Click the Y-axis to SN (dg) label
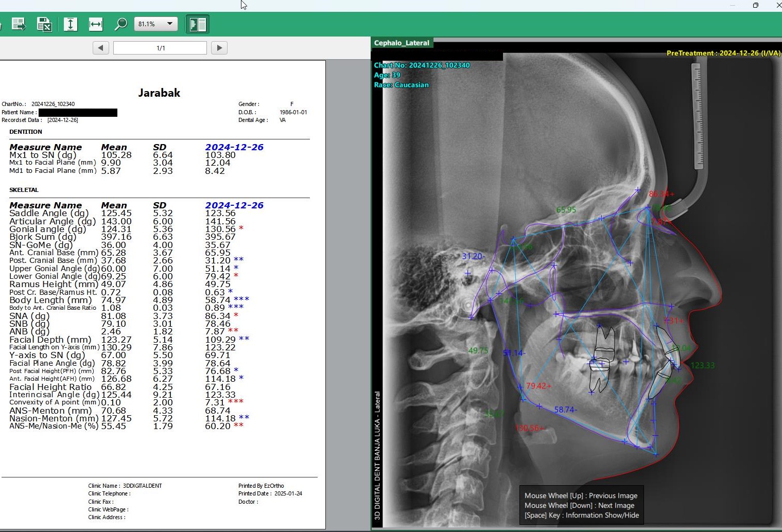 point(47,355)
